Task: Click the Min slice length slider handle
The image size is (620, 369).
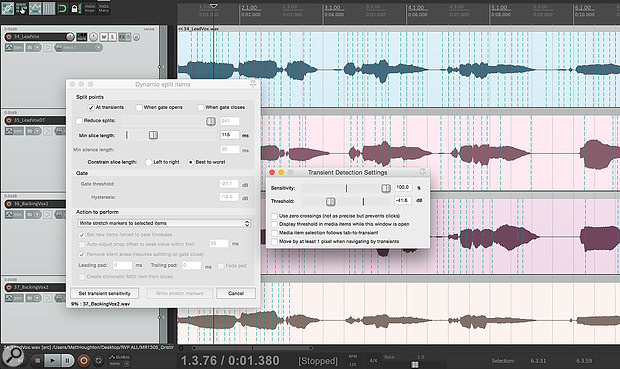Action: click(153, 135)
